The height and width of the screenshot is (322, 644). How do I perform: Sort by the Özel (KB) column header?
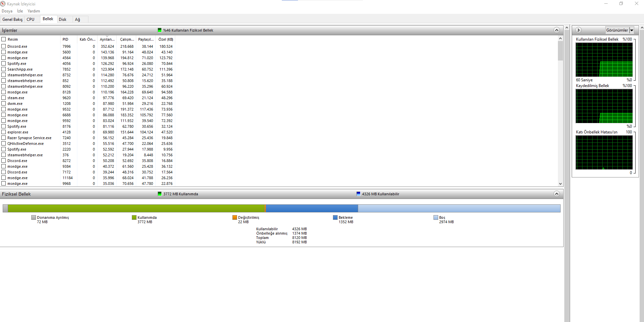click(x=165, y=39)
